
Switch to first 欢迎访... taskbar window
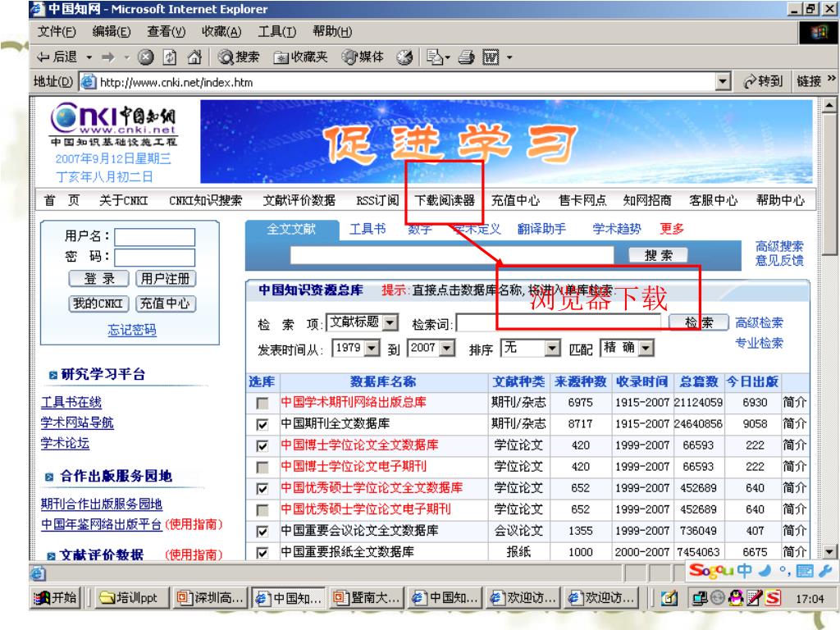pos(523,598)
